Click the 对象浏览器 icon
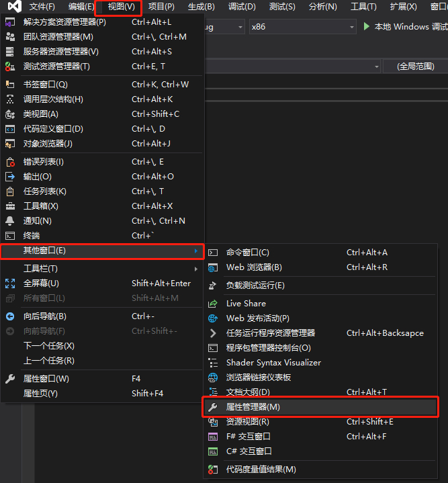The image size is (448, 483). tap(10, 144)
